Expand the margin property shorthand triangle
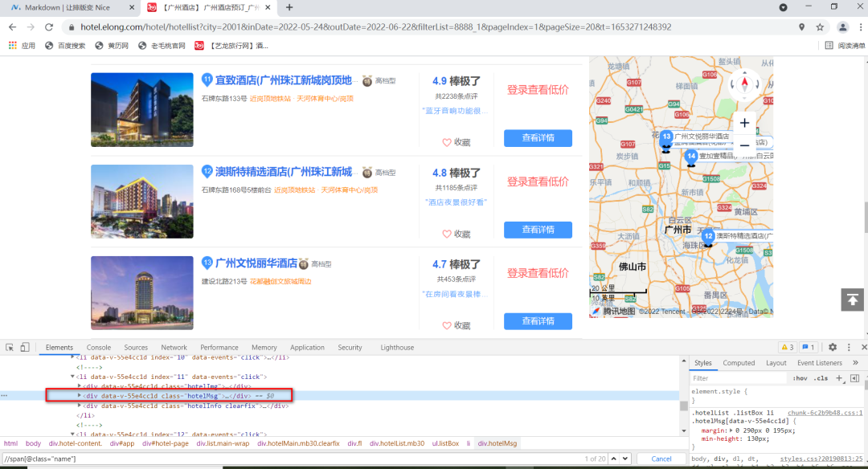 coord(731,430)
